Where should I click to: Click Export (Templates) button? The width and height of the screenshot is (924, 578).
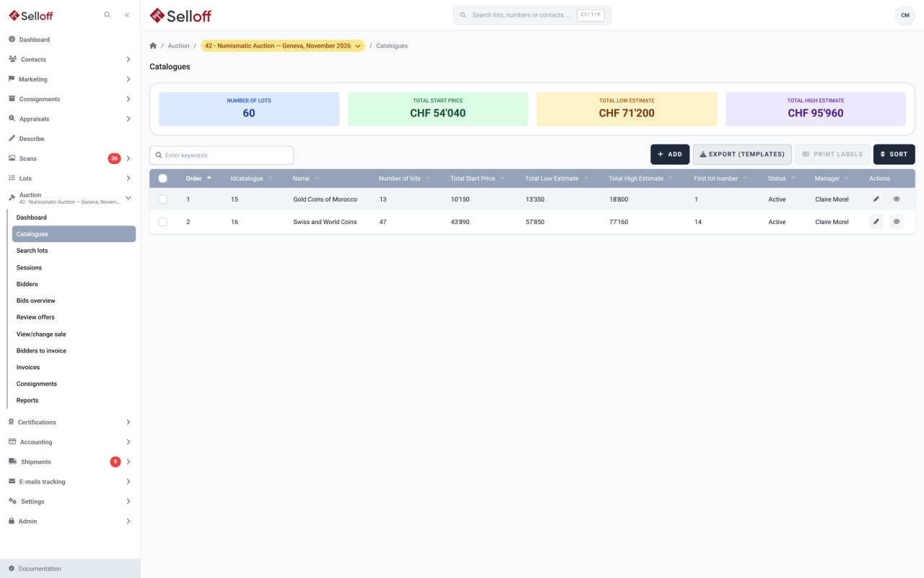point(742,154)
